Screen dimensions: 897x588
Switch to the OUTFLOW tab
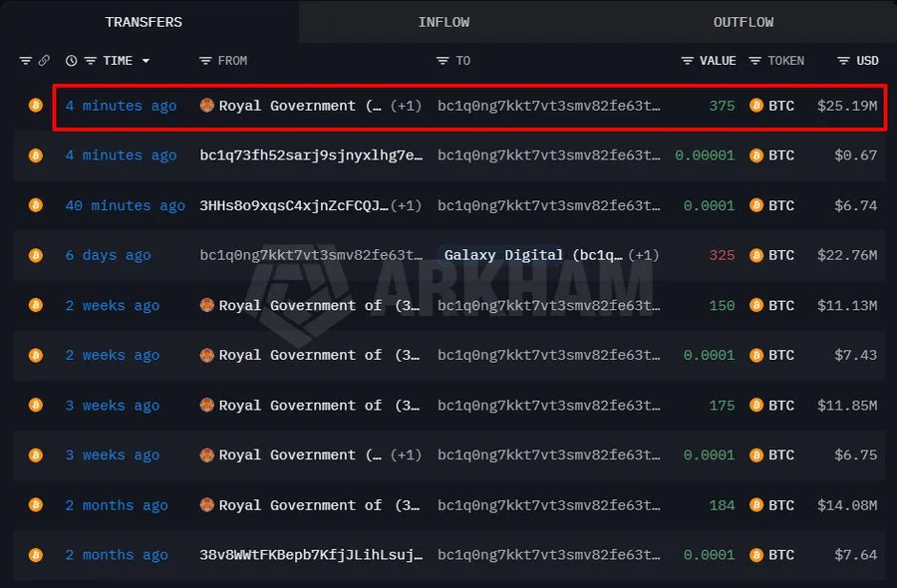[743, 21]
